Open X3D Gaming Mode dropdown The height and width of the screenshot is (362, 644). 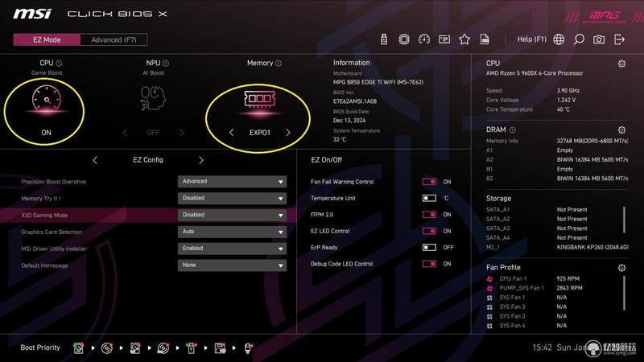[x=232, y=215]
